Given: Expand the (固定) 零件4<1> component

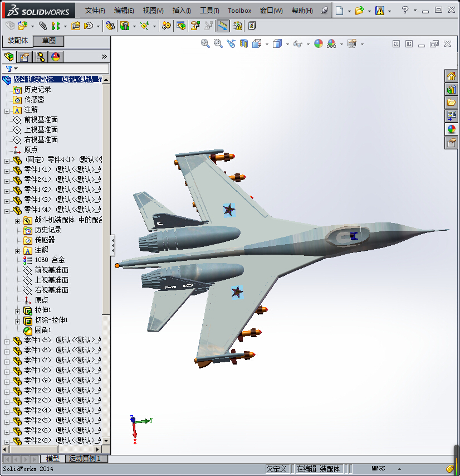Looking at the screenshot, I should click(x=7, y=161).
